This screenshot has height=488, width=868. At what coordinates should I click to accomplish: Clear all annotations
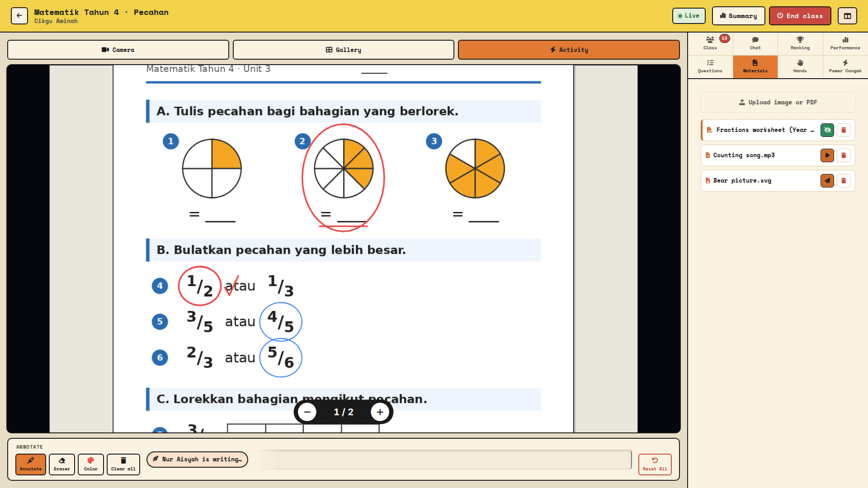pyautogui.click(x=123, y=464)
